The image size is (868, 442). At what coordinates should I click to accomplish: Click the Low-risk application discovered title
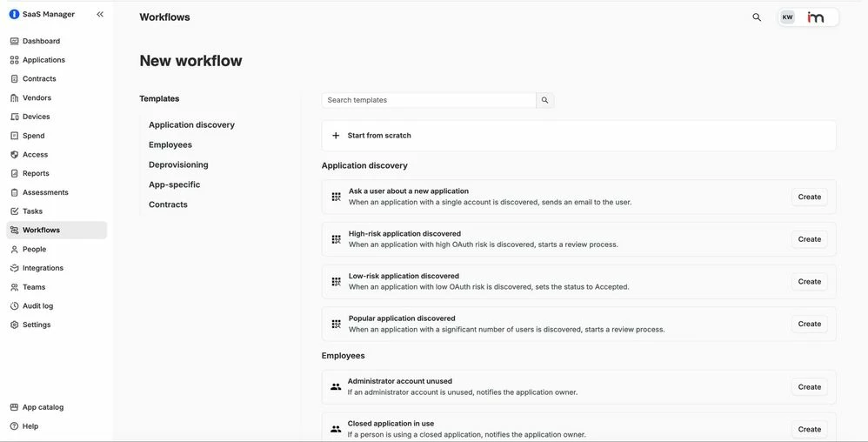point(404,276)
